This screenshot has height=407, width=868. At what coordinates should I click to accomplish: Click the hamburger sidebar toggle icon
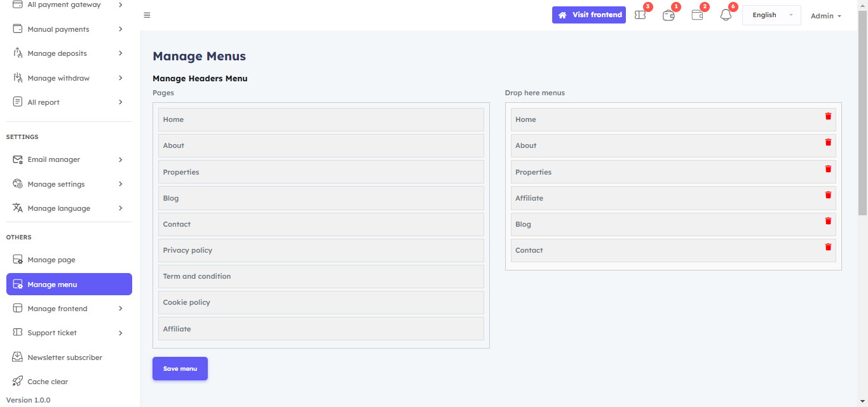coord(147,15)
